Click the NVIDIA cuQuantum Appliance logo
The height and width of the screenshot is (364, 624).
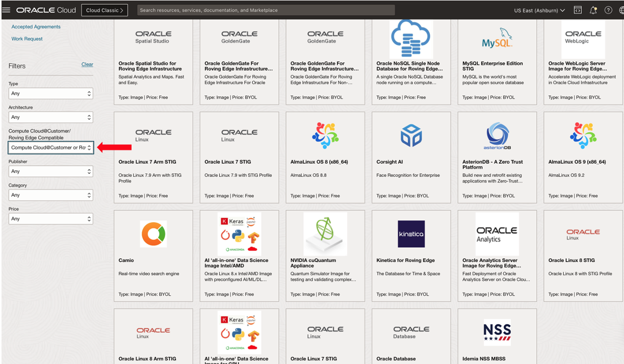325,233
